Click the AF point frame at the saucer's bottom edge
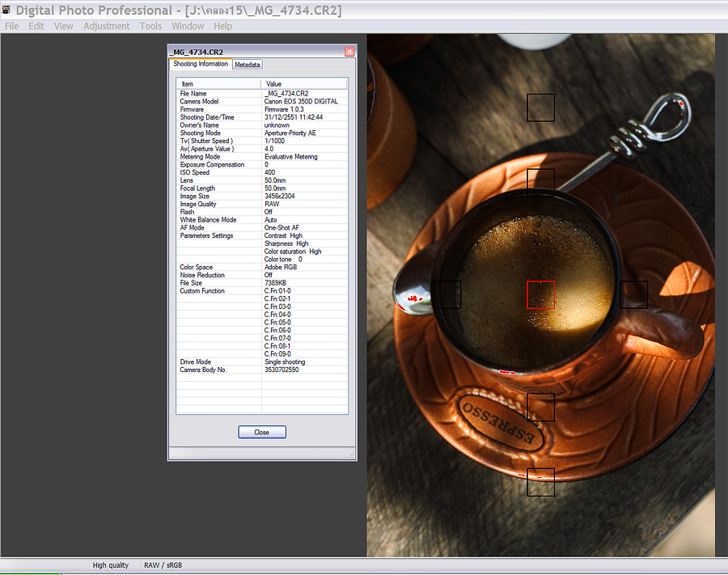 point(540,482)
